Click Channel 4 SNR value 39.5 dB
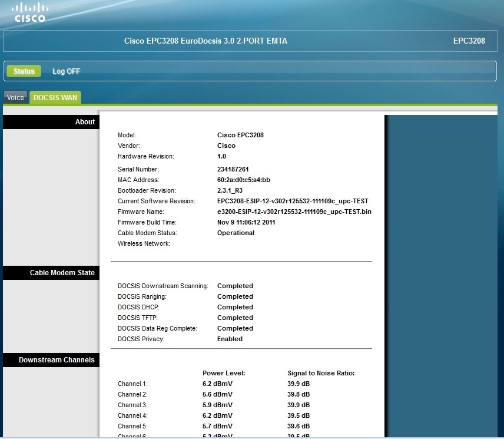Screen dimensions: 504x439 [x=299, y=415]
